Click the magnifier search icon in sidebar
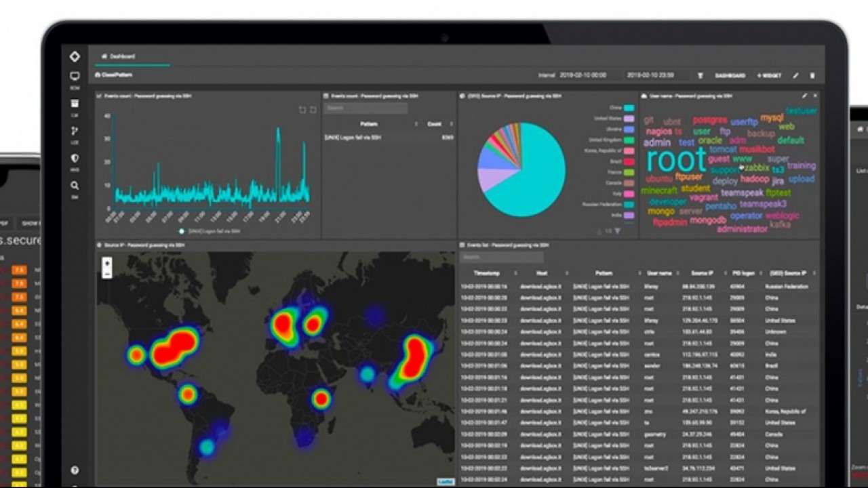The image size is (868, 488). tap(75, 185)
